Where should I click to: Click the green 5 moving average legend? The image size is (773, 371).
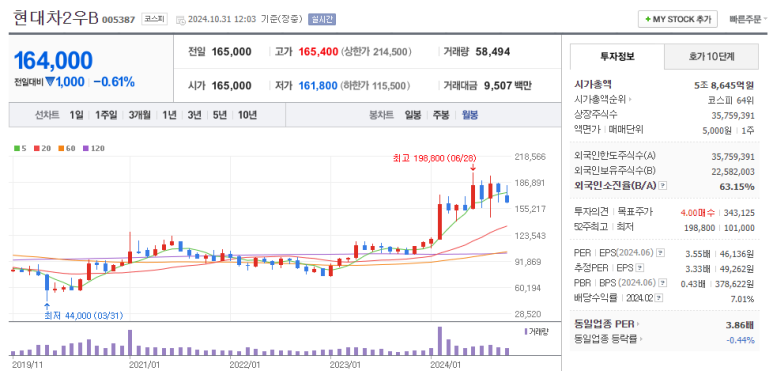tap(20, 148)
